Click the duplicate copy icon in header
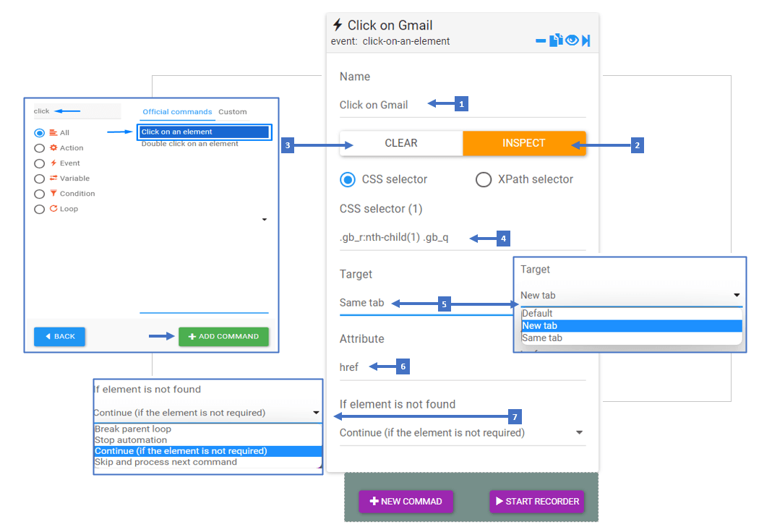 (x=556, y=40)
